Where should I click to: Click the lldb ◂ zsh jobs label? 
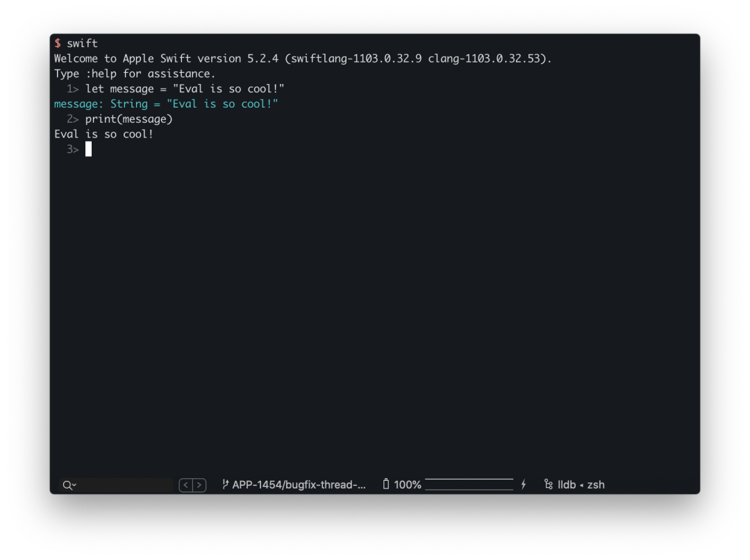coord(581,485)
